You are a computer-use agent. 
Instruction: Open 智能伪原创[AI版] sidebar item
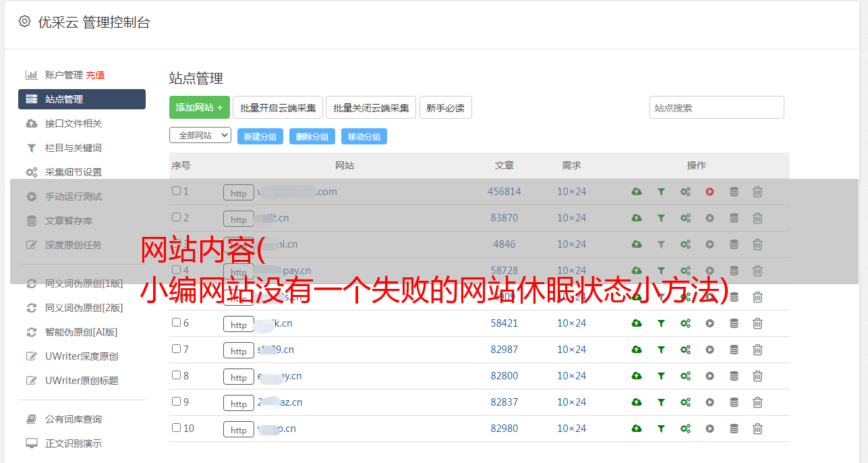pos(81,332)
